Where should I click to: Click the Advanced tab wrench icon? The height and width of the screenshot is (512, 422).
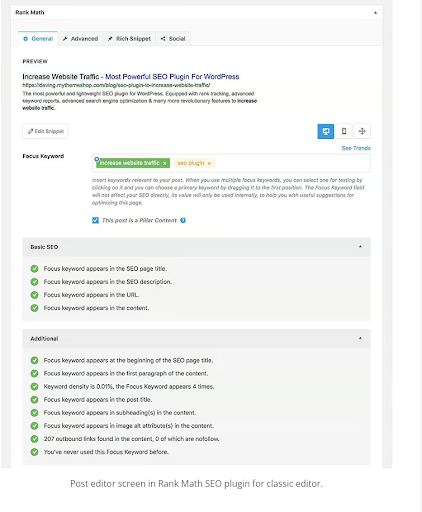click(x=65, y=39)
